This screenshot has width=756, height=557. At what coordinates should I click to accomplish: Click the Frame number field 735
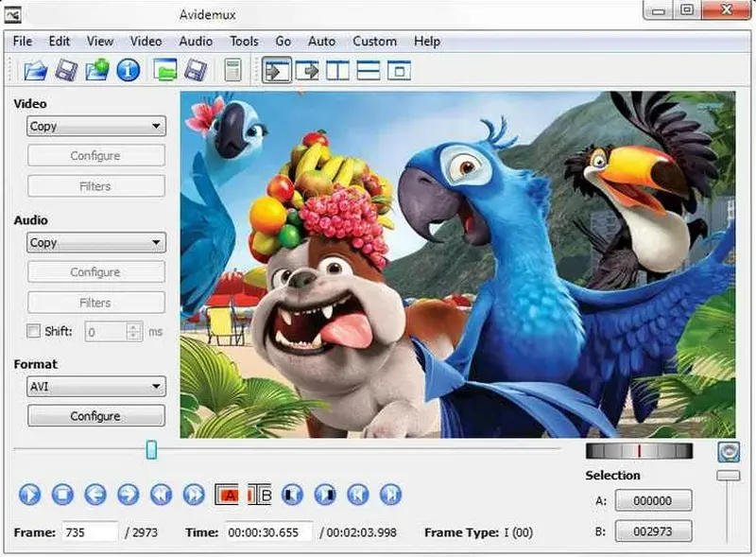click(x=90, y=532)
